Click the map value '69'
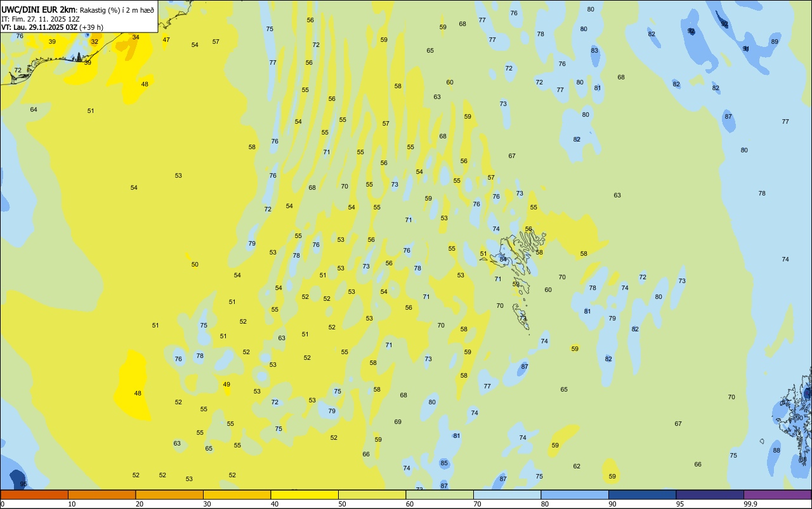812x509 pixels. pyautogui.click(x=398, y=422)
